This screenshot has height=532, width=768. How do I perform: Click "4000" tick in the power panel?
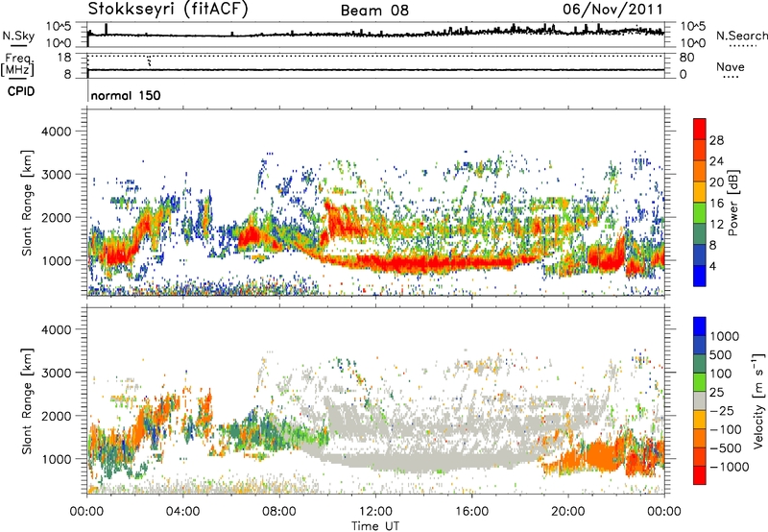point(57,132)
